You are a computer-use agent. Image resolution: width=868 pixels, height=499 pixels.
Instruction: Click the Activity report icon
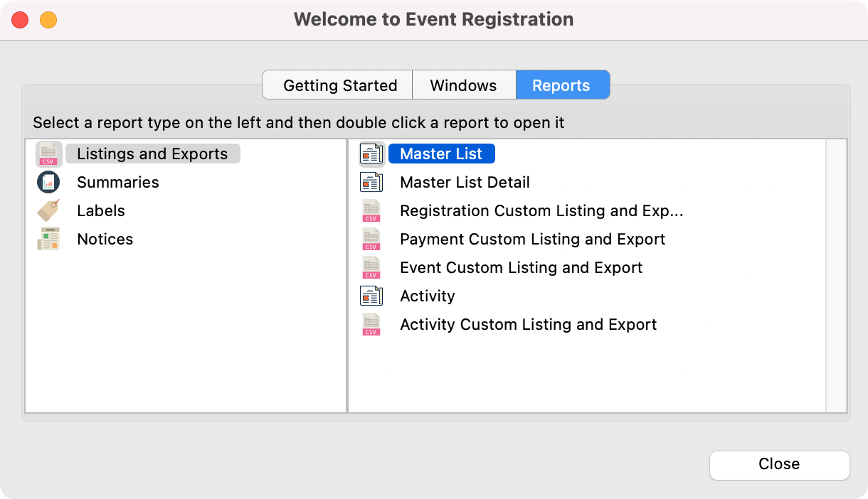[371, 296]
